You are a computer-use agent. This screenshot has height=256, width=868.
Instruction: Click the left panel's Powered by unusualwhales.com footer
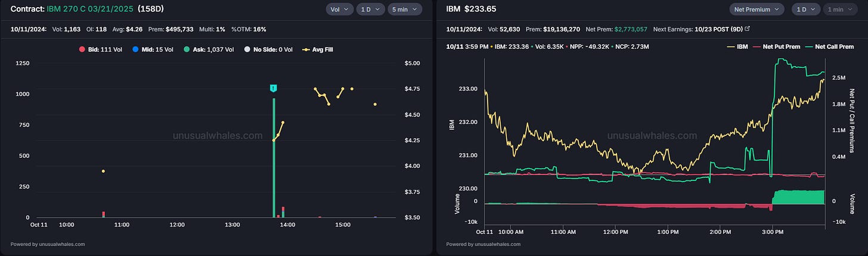[48, 244]
